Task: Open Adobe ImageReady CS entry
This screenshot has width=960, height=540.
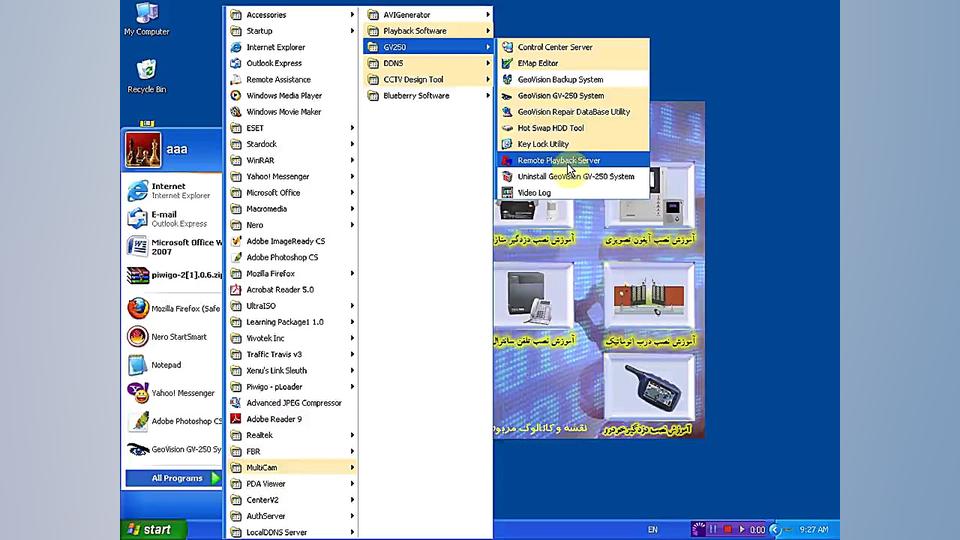Action: tap(291, 241)
